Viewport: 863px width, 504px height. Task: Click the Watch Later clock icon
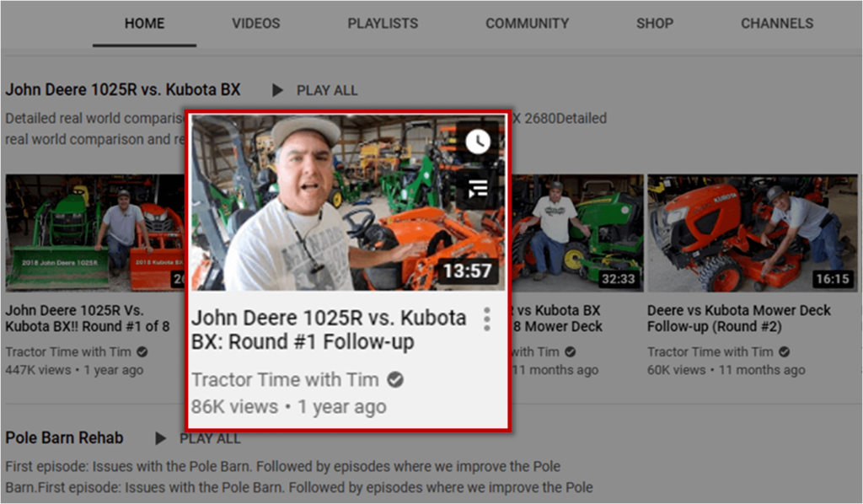tap(478, 142)
